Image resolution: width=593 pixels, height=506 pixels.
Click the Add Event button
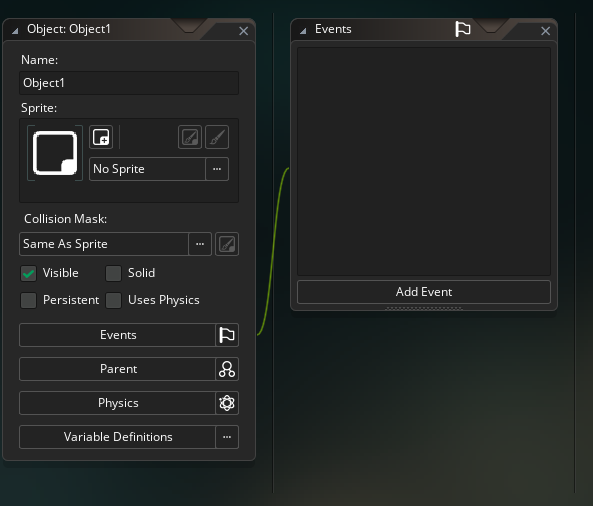pos(424,292)
